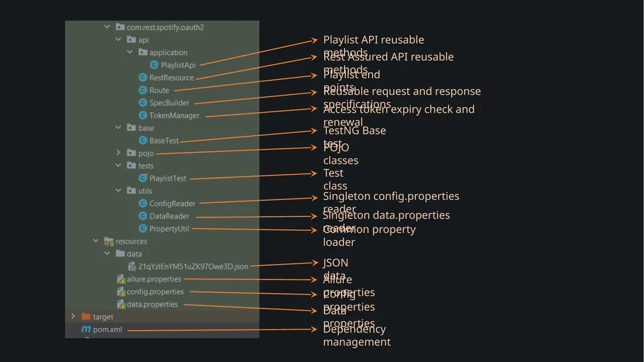Click the DataReader class icon
644x362 pixels.
pyautogui.click(x=143, y=216)
